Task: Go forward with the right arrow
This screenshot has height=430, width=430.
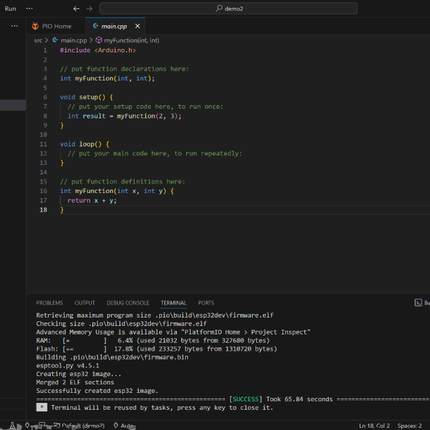Action: [x=89, y=9]
